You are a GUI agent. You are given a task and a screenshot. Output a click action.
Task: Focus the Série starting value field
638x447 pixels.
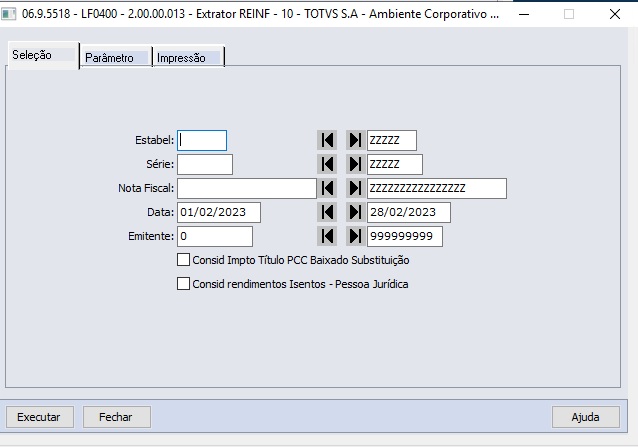(x=205, y=164)
